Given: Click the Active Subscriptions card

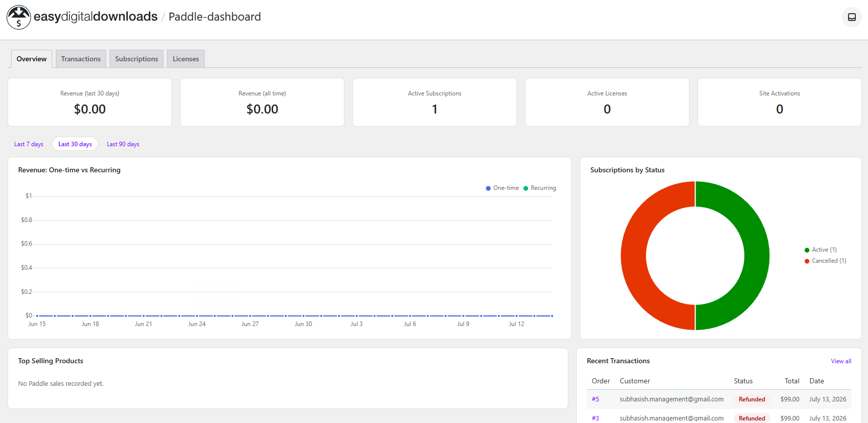Looking at the screenshot, I should [435, 102].
